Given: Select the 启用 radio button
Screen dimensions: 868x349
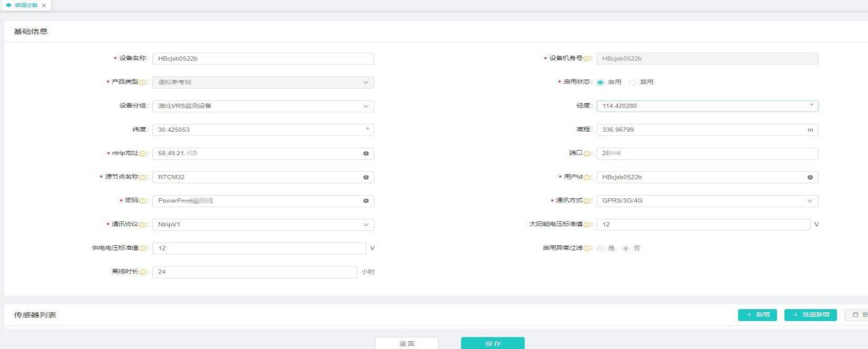Looking at the screenshot, I should [601, 82].
